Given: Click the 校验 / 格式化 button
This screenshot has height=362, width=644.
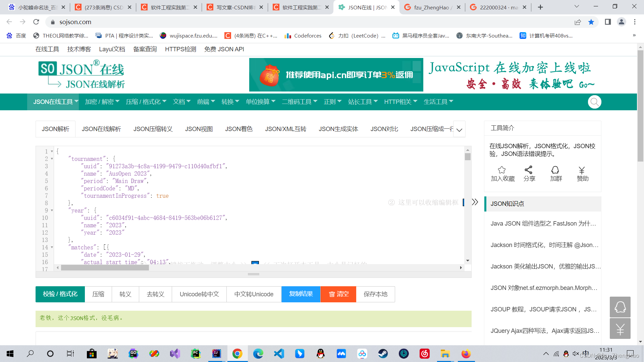Looking at the screenshot, I should pyautogui.click(x=60, y=294).
